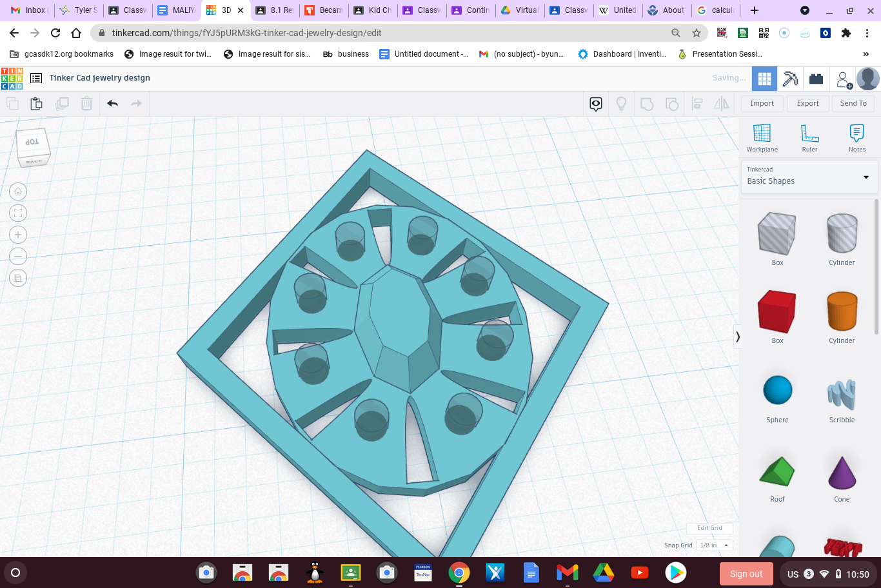The height and width of the screenshot is (588, 881).
Task: Open the Snap Grid size dropdown
Action: click(x=713, y=545)
